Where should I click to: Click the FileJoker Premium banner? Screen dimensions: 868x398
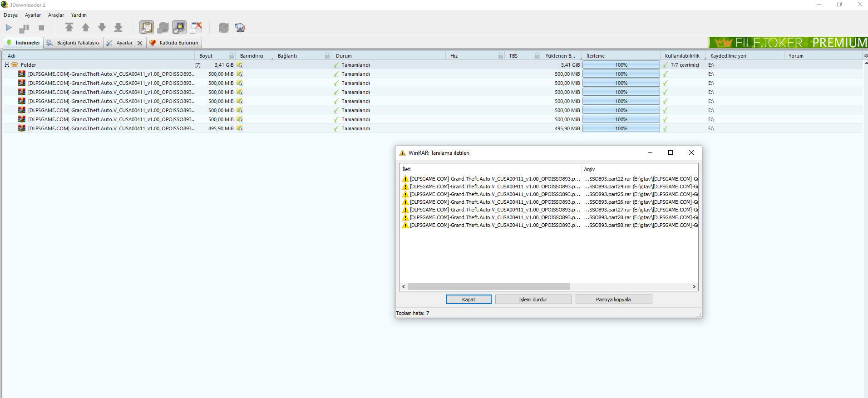[x=788, y=42]
